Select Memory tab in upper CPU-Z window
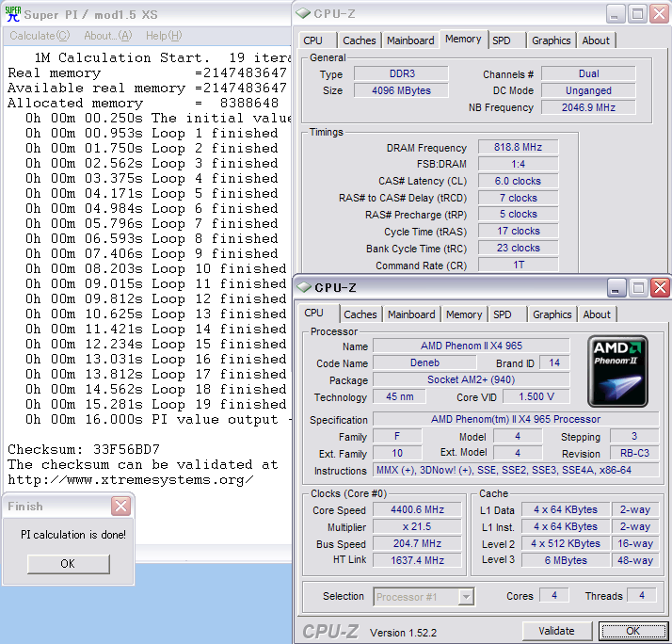Viewport: 672px width, 644px height. click(463, 40)
